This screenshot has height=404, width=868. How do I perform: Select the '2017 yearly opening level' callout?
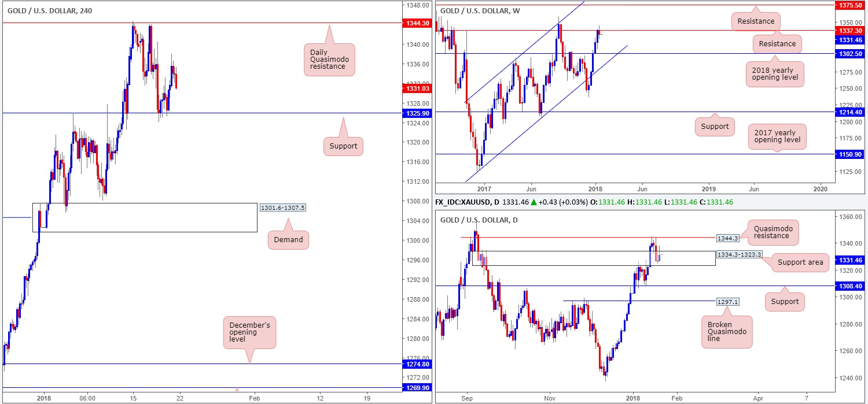pos(777,136)
